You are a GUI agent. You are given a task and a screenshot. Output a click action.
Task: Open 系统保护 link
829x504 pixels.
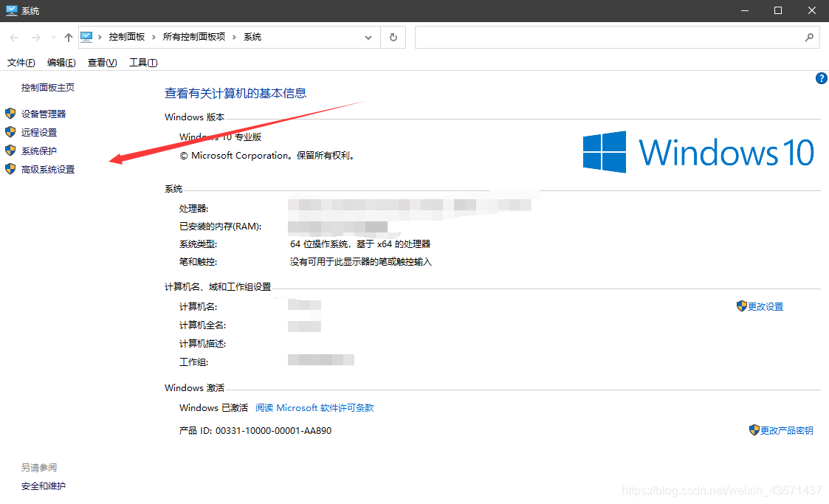[x=39, y=151]
